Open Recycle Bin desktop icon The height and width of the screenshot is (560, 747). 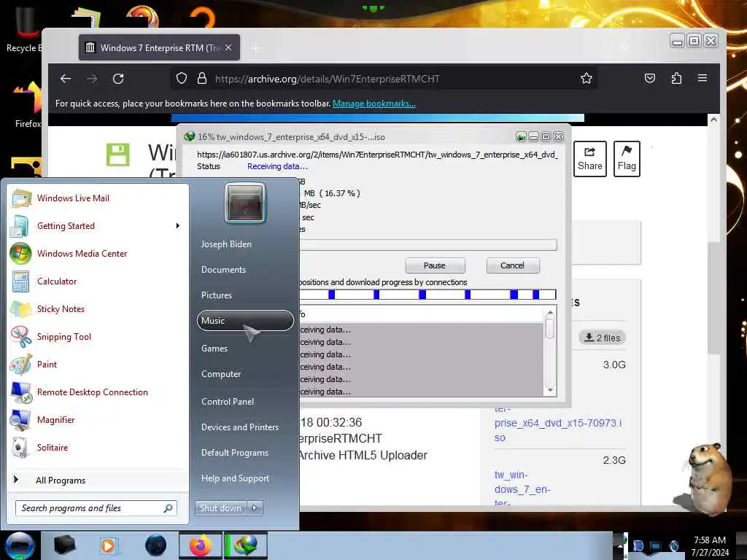(x=25, y=29)
